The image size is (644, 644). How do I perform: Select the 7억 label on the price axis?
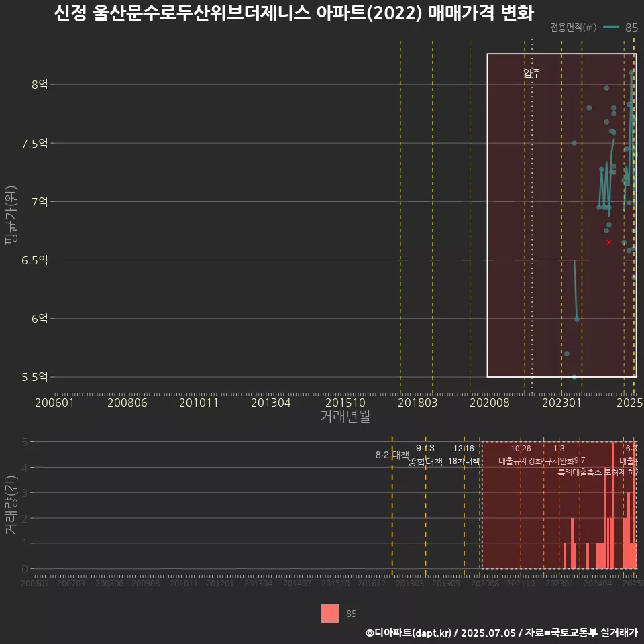40,201
